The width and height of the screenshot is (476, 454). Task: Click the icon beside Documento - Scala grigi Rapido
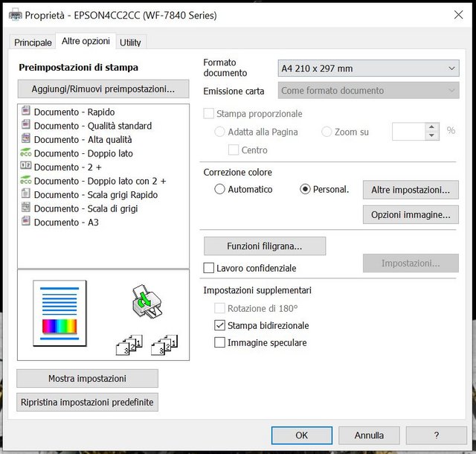click(x=26, y=193)
